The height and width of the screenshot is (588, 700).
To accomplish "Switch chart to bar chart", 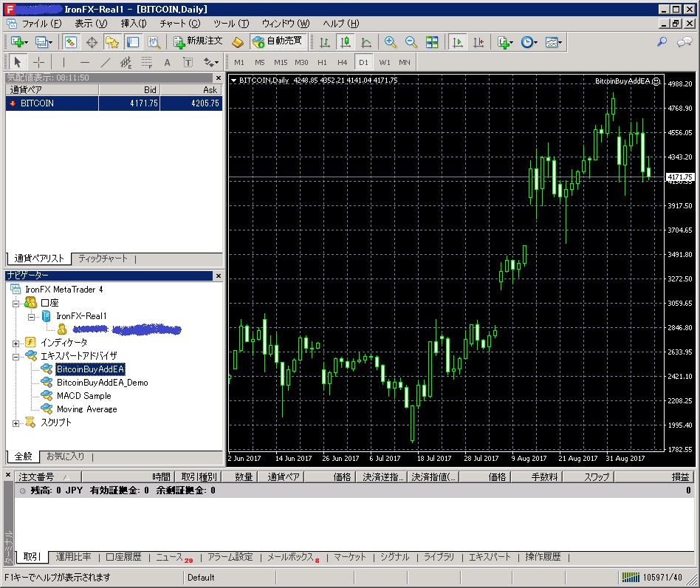I will [325, 42].
